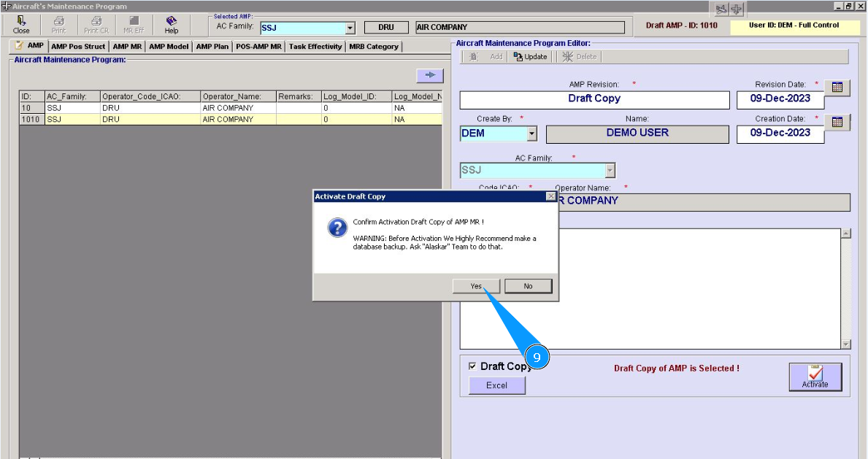Select table row with ID 1010

point(231,119)
